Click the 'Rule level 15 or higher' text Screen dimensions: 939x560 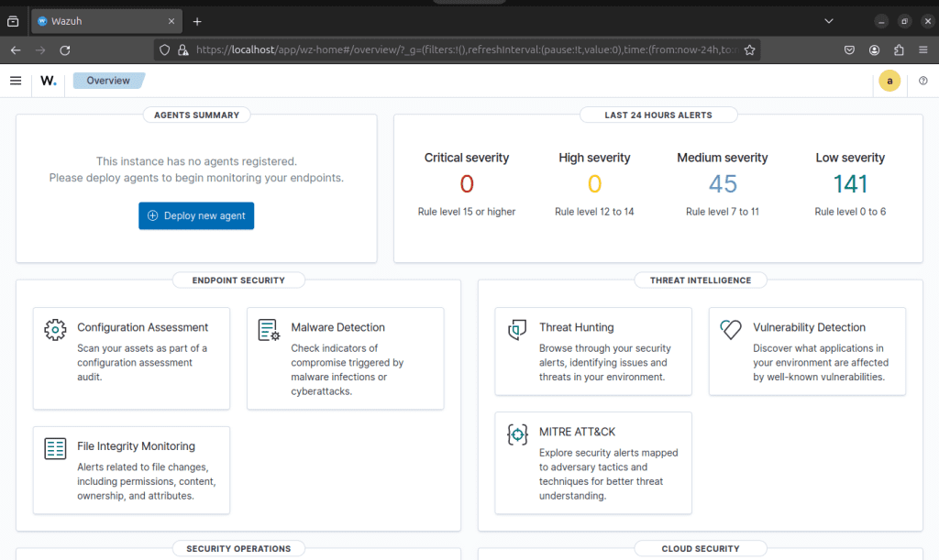467,212
